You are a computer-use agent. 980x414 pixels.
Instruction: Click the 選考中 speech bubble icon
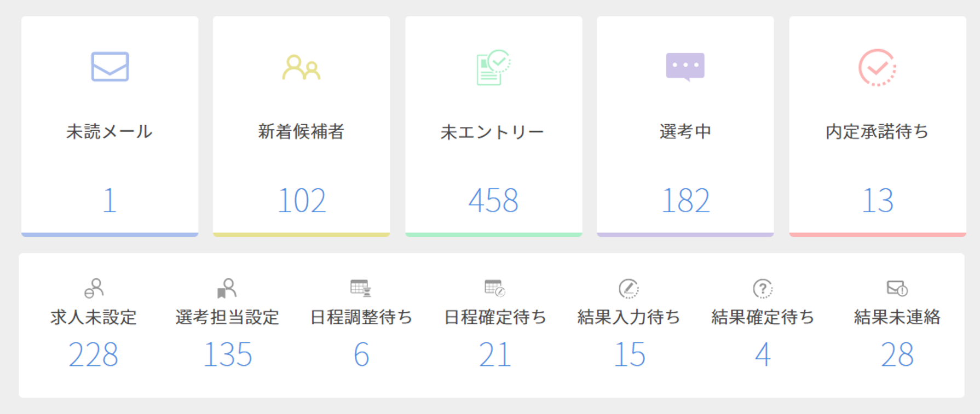(x=685, y=67)
